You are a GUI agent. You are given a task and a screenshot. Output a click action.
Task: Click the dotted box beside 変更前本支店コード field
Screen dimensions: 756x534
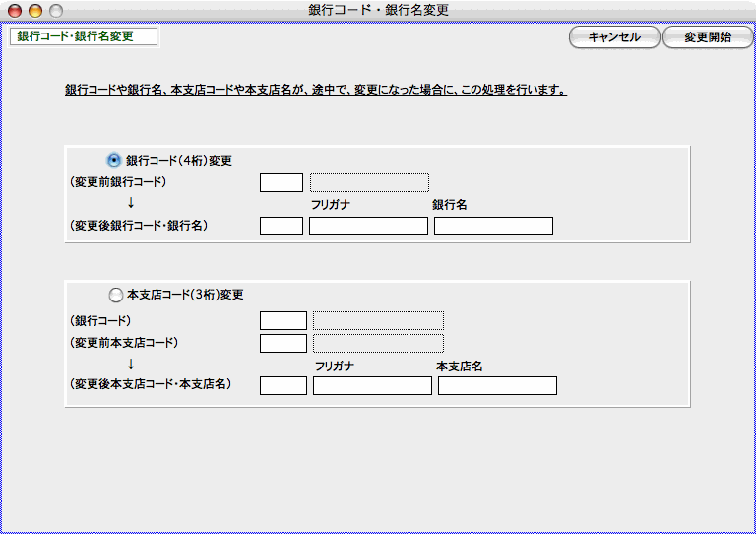[x=378, y=343]
